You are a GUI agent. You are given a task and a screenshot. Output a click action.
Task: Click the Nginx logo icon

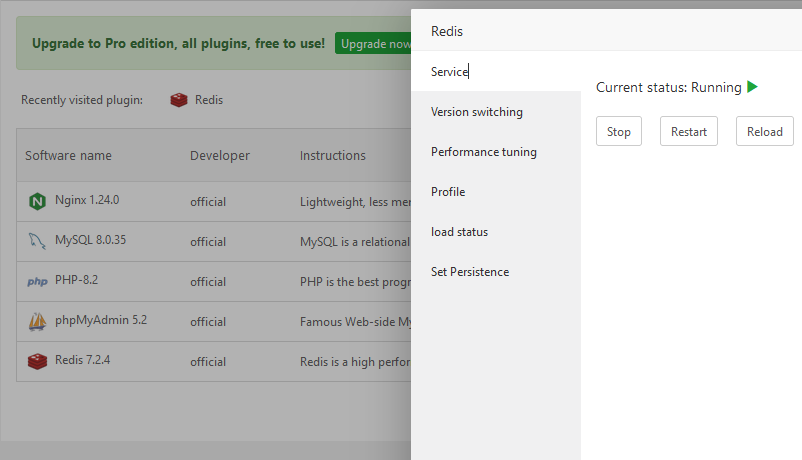pos(38,201)
